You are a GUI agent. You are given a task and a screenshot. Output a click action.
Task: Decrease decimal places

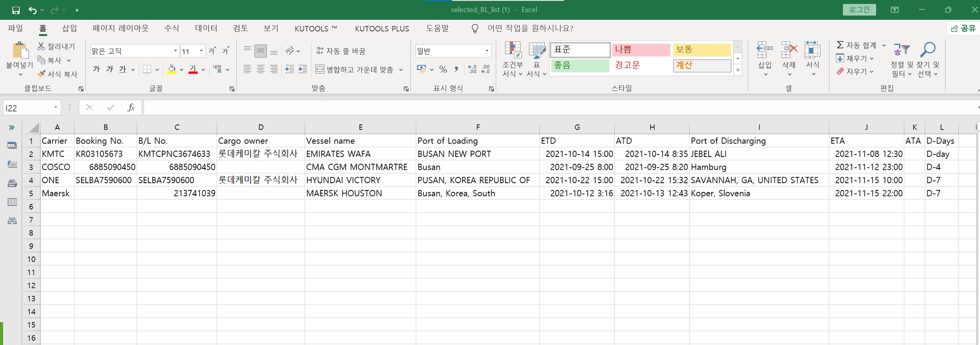tap(486, 69)
